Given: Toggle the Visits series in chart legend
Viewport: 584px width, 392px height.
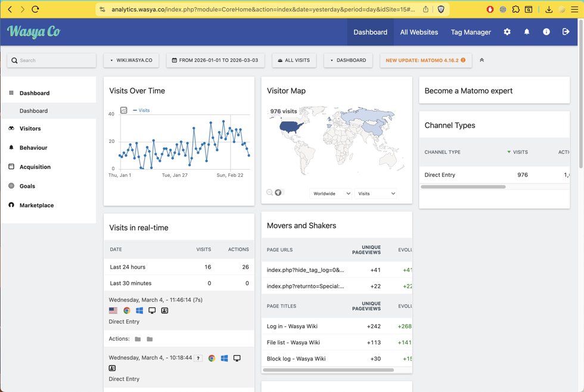Looking at the screenshot, I should [142, 110].
